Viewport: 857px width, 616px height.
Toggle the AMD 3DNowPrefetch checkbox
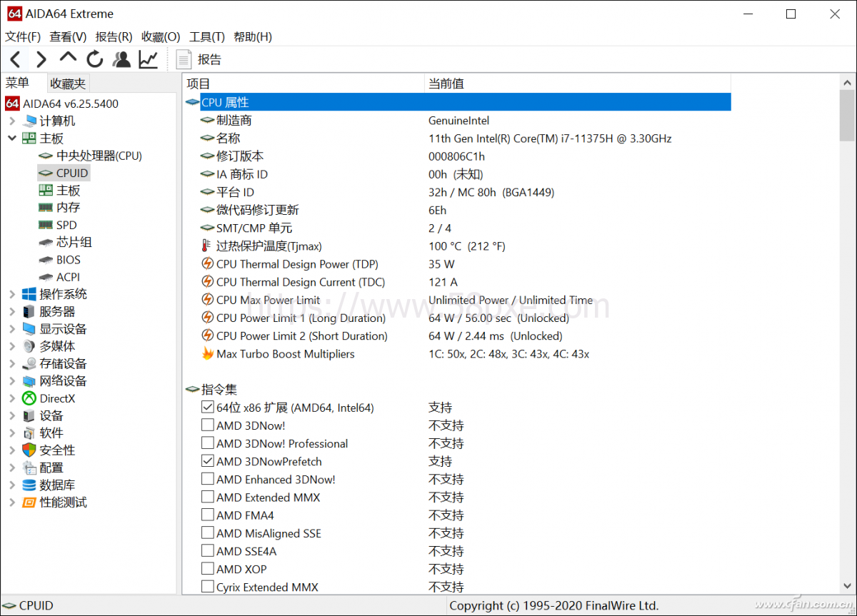pos(207,461)
